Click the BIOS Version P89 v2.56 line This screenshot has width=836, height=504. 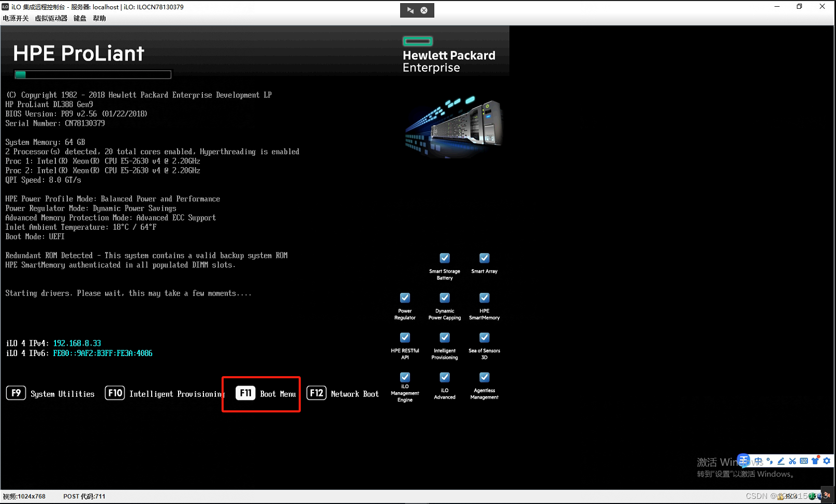(x=77, y=114)
